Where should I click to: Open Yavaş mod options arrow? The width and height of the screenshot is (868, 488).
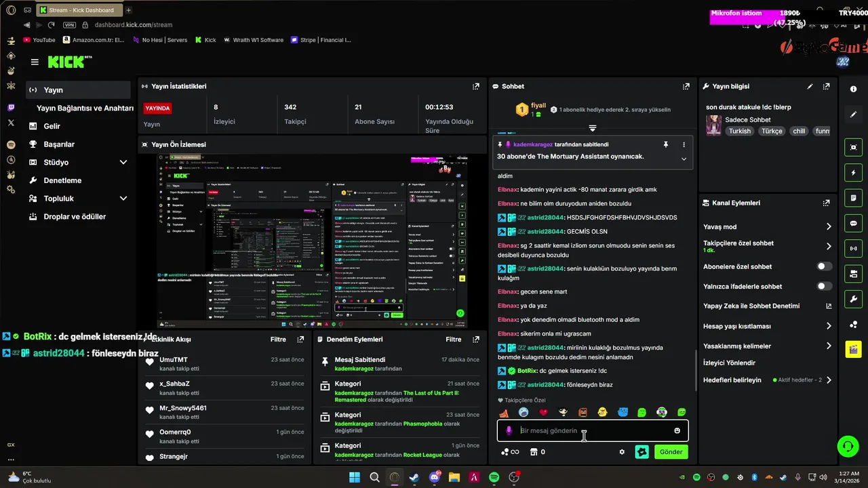[x=829, y=227]
